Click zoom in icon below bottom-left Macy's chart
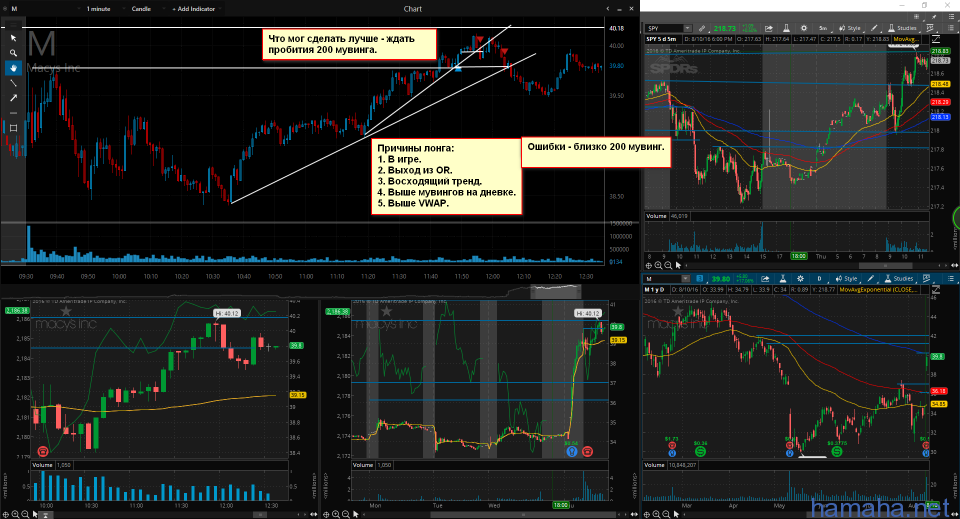The height and width of the screenshot is (519, 960). click(15, 515)
